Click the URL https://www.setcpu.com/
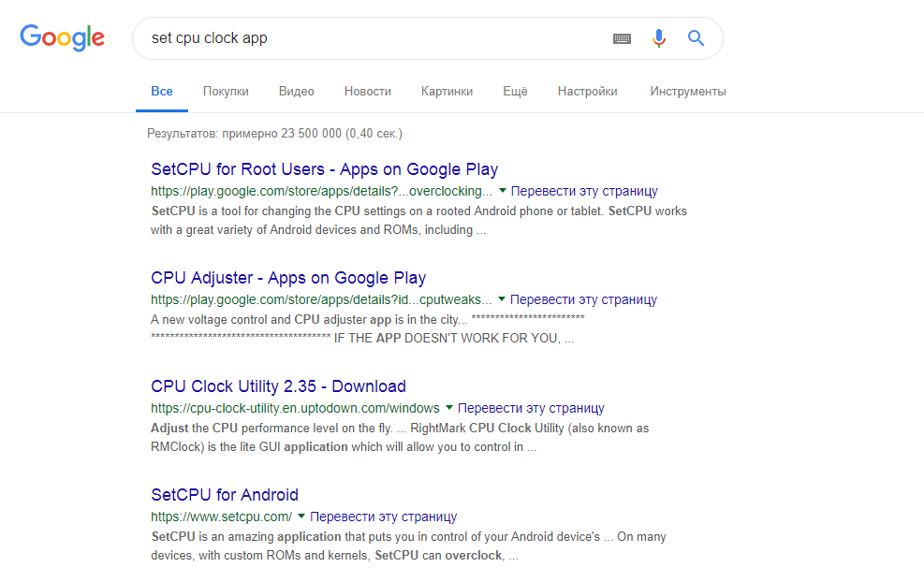 [x=222, y=517]
